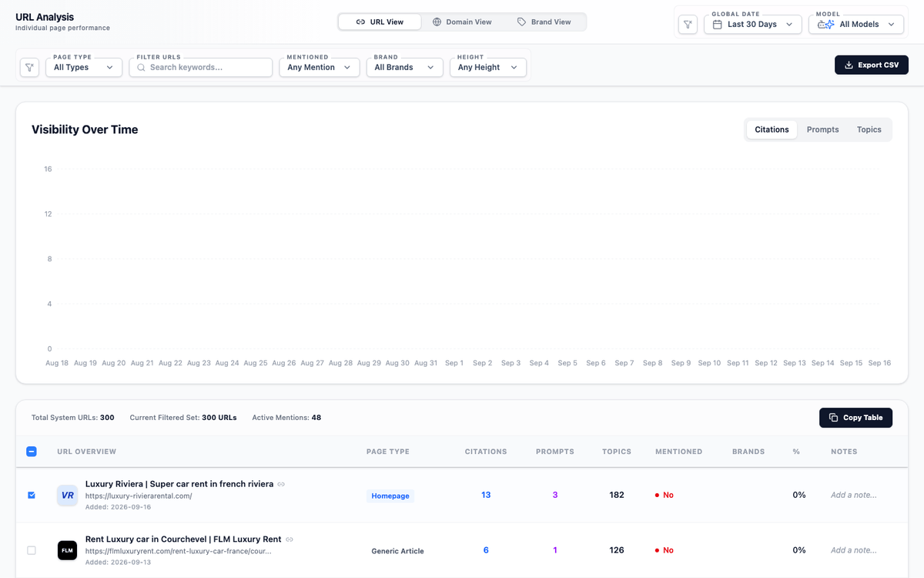Click the Homepage page type badge
The image size is (924, 578).
pos(390,496)
